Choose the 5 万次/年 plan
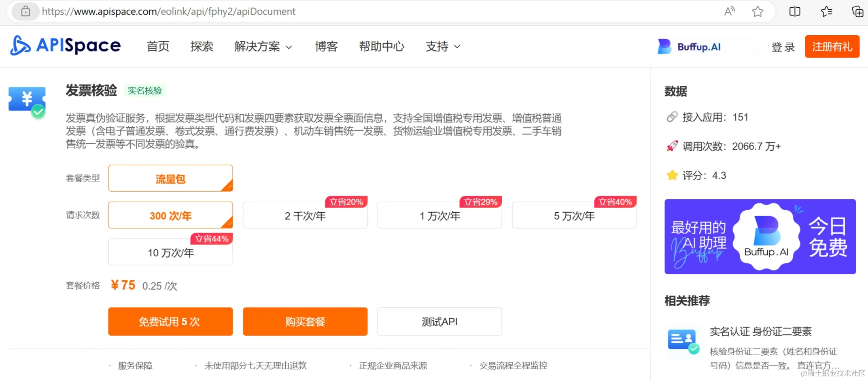The width and height of the screenshot is (868, 380). (574, 216)
